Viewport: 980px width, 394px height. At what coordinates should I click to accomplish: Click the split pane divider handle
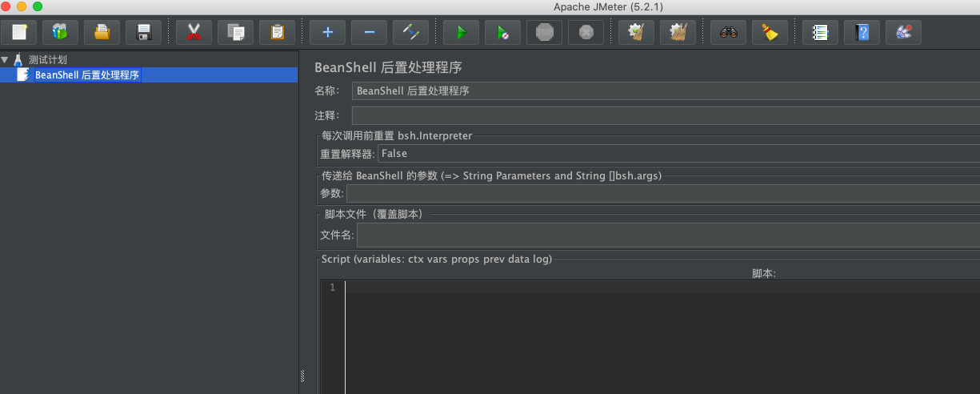coord(302,376)
